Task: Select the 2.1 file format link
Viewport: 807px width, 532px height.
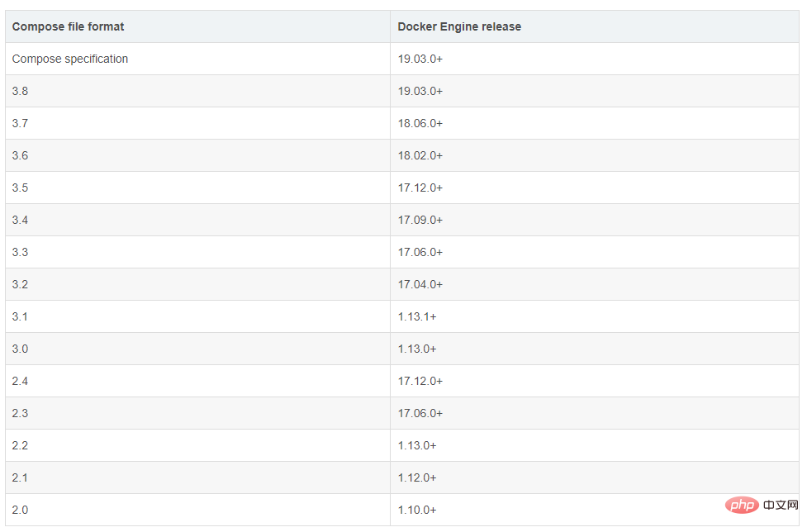Action: click(20, 477)
